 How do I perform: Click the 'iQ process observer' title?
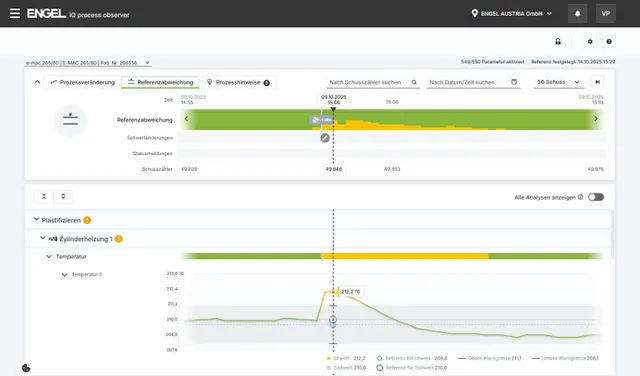pos(99,15)
